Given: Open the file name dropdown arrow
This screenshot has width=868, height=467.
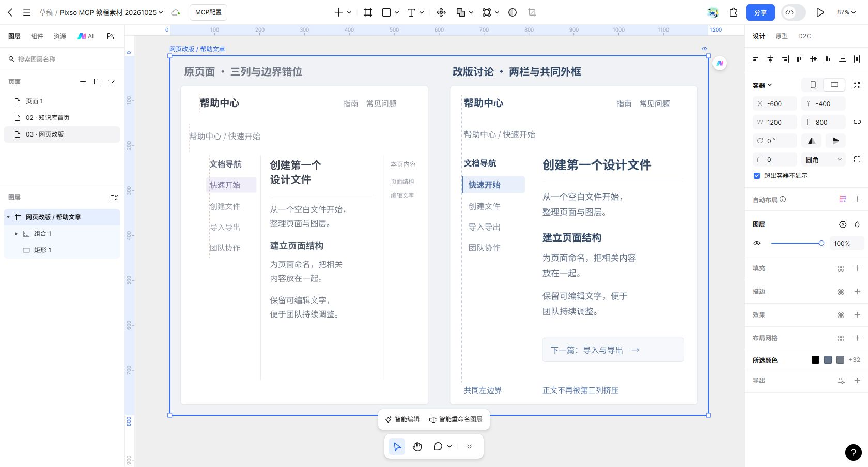Looking at the screenshot, I should coord(161,12).
